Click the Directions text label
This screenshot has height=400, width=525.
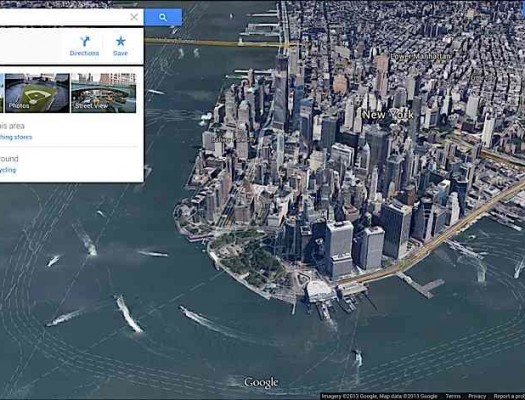[x=84, y=53]
